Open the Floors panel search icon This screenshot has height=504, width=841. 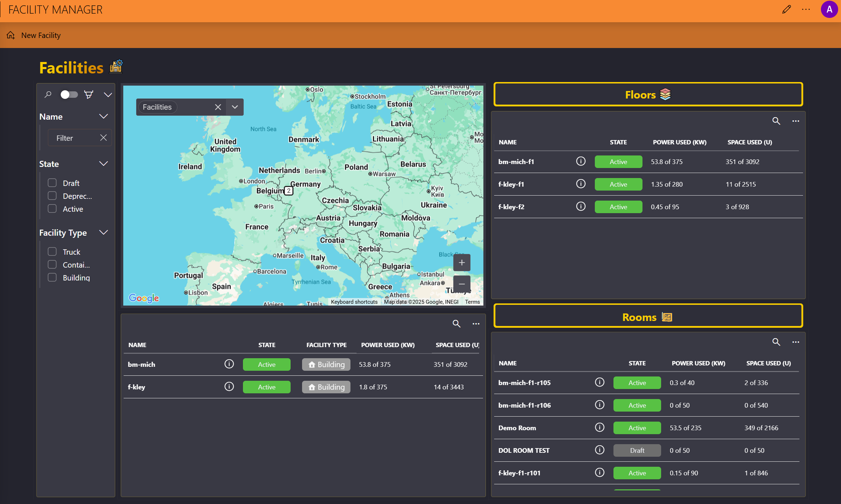point(776,121)
